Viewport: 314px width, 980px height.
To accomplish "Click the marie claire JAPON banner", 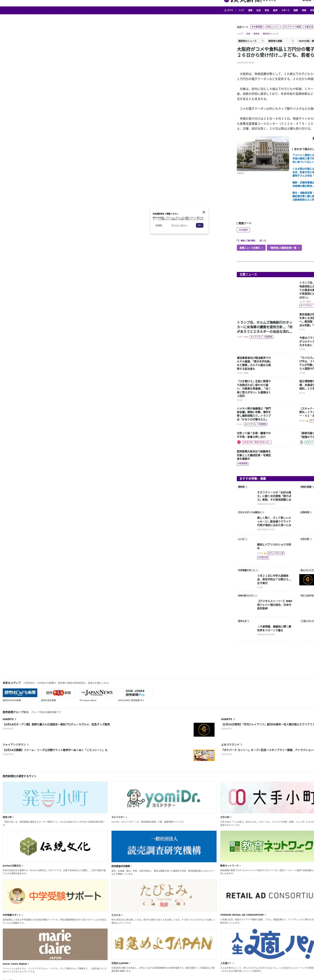I will (x=55, y=944).
